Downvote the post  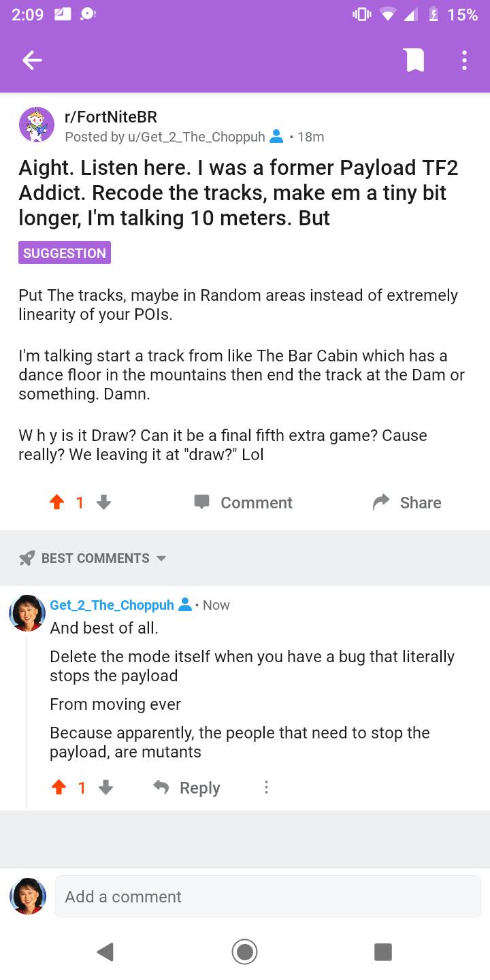pyautogui.click(x=103, y=502)
